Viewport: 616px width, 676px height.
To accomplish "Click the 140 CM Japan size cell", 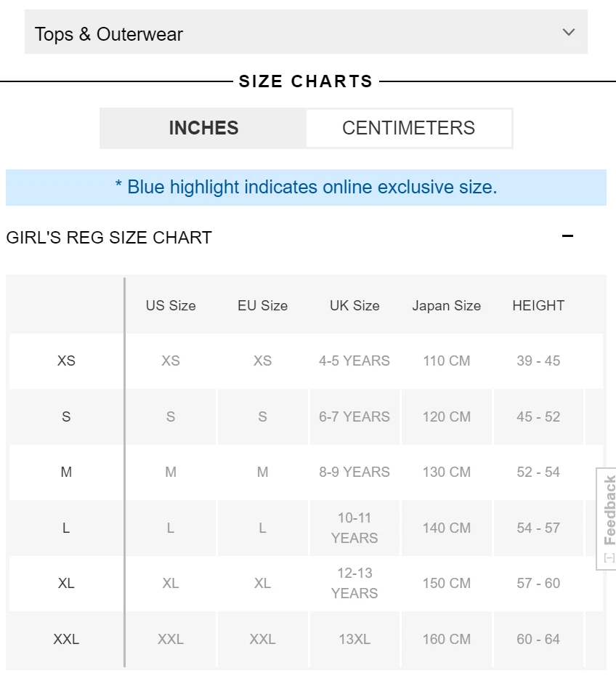I will (446, 528).
